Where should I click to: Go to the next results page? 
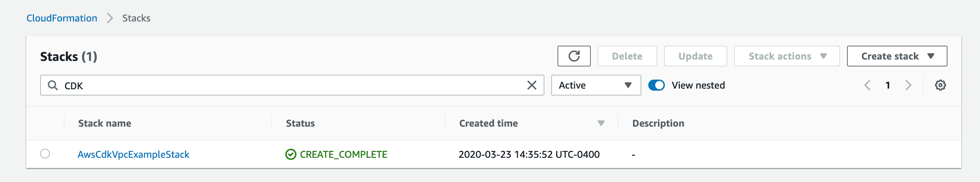tap(908, 85)
